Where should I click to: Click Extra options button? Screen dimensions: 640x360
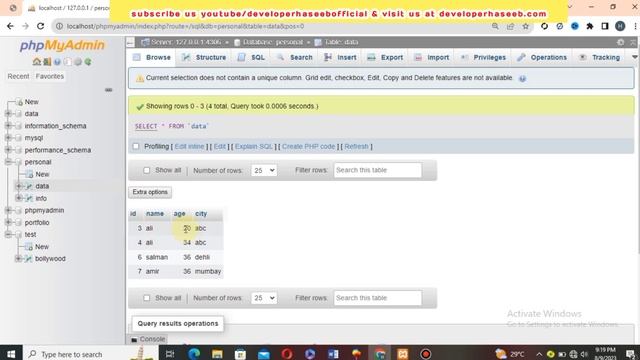click(150, 192)
